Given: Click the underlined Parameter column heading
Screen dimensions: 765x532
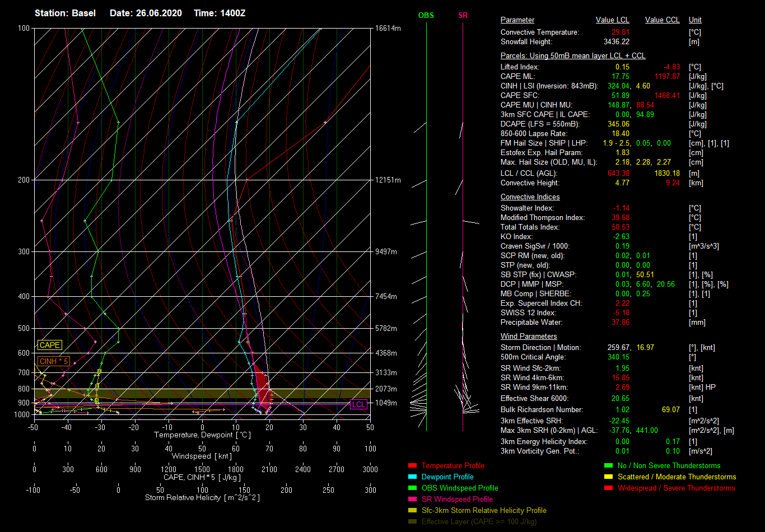Looking at the screenshot, I should coord(517,20).
